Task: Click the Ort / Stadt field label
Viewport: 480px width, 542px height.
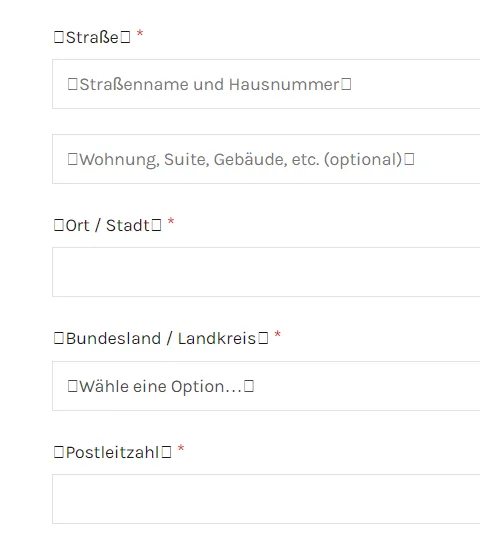Action: click(x=108, y=225)
